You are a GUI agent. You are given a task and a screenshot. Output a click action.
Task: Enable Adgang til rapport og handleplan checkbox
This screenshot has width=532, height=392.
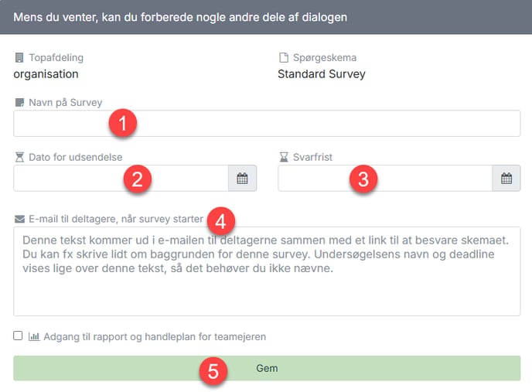(x=18, y=336)
